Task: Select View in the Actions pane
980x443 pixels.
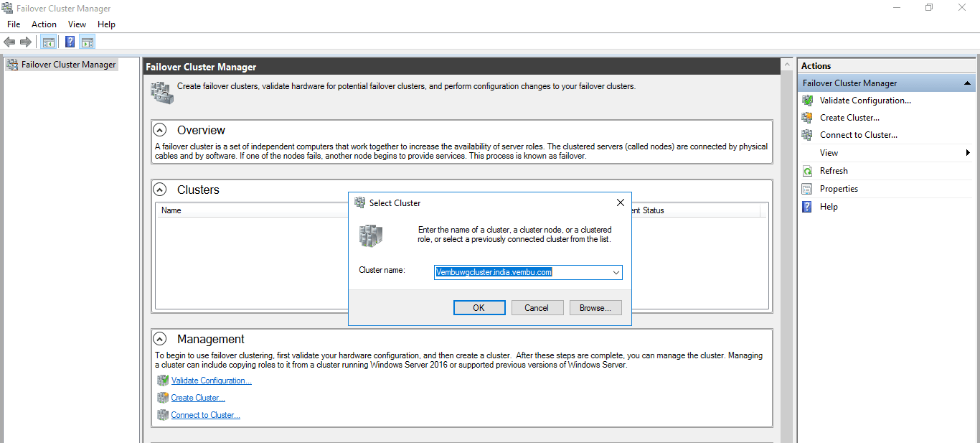Action: [829, 153]
